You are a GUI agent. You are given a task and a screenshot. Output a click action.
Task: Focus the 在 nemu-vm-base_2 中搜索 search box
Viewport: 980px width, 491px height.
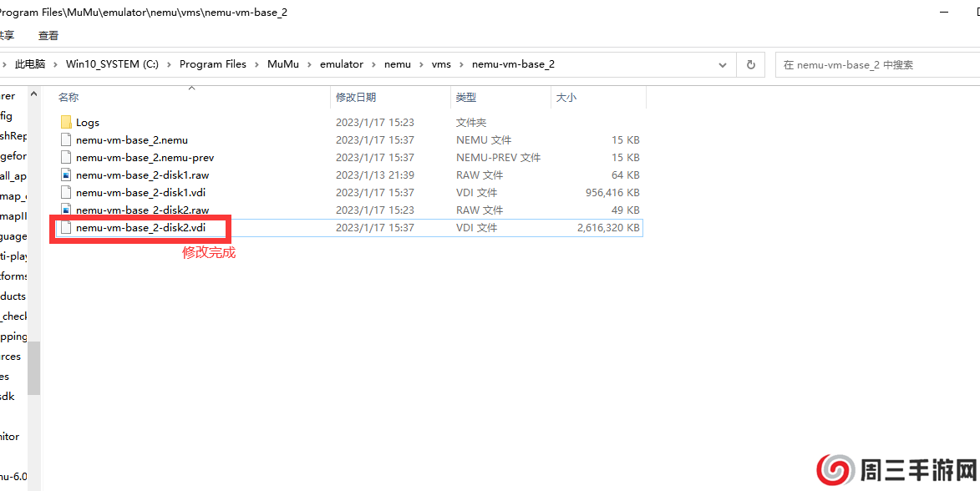tap(877, 64)
